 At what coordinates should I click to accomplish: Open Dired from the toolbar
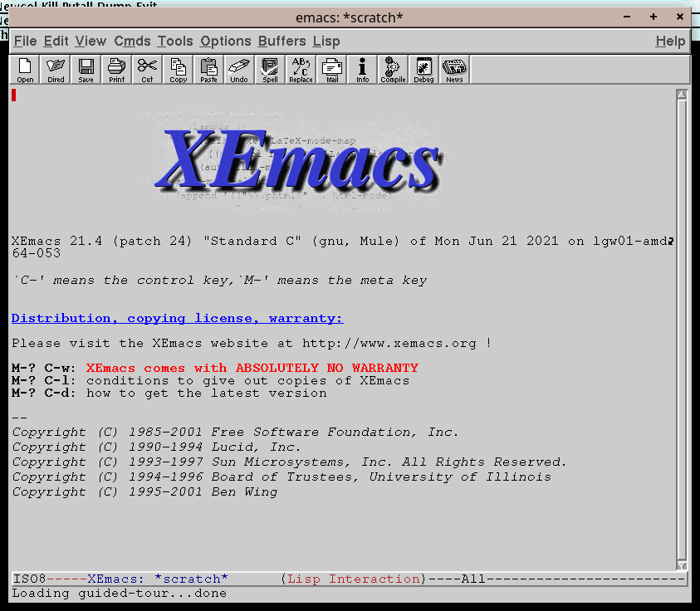click(56, 70)
